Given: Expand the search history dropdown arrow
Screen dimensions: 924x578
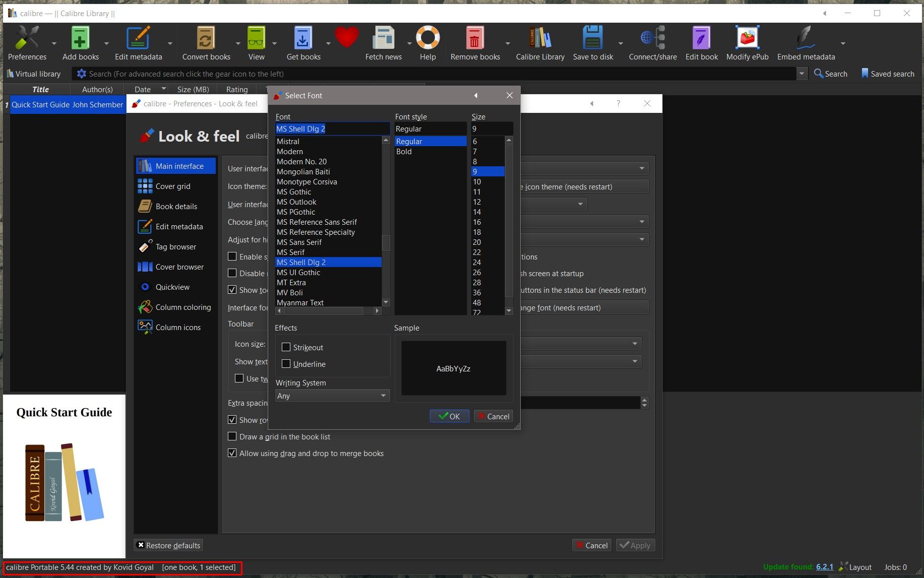Looking at the screenshot, I should [802, 74].
